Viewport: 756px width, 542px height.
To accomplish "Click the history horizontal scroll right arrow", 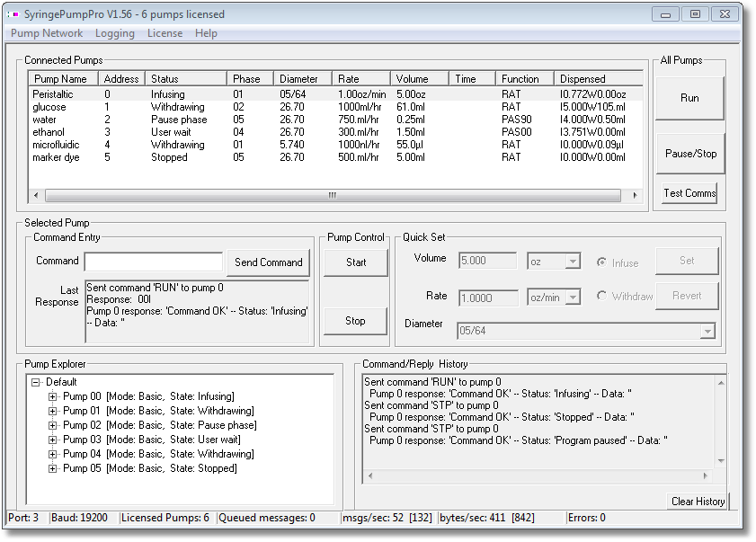I will point(706,476).
